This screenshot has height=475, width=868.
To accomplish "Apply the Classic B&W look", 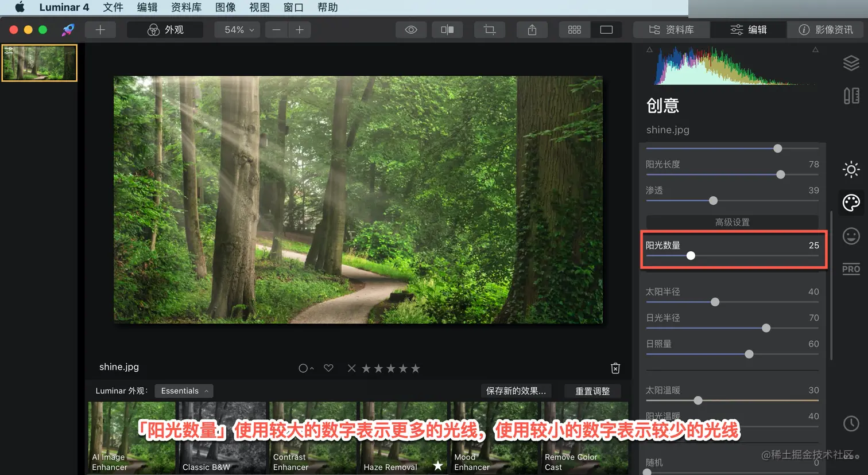I will coord(222,438).
